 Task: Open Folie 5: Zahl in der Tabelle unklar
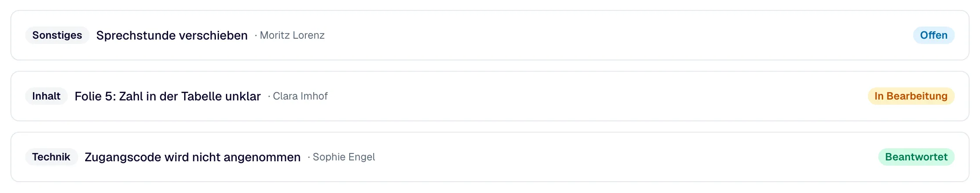click(168, 96)
